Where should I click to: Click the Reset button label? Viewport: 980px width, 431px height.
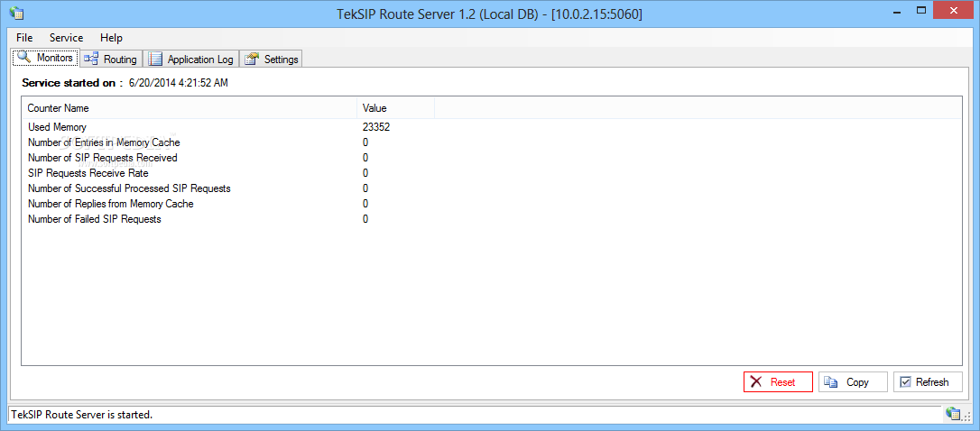pos(782,382)
